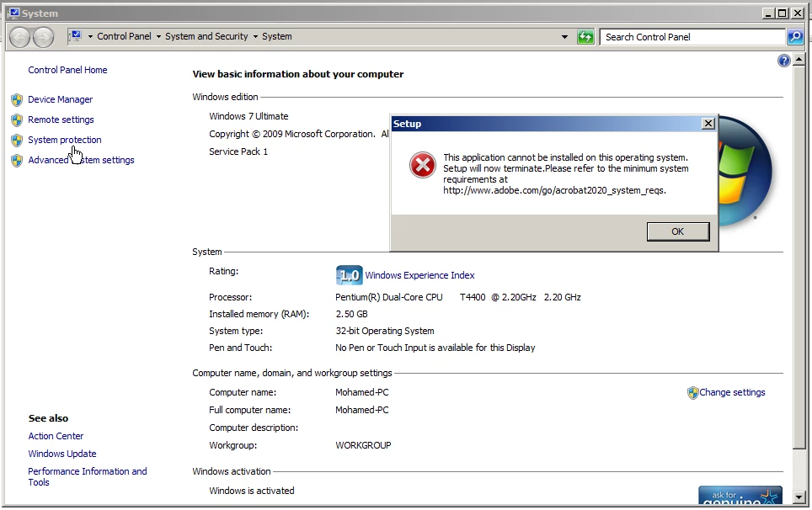Click the ask for genuine badge

[740, 496]
